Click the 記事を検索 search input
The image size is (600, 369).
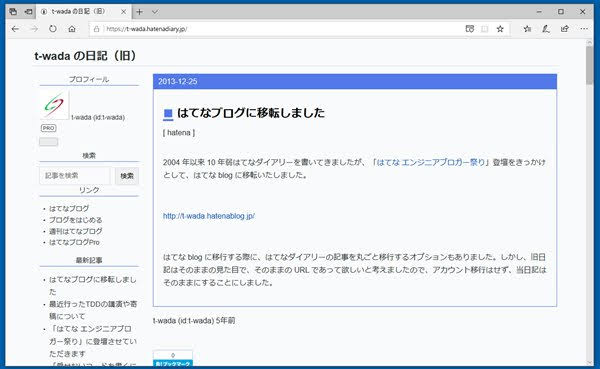(x=75, y=176)
